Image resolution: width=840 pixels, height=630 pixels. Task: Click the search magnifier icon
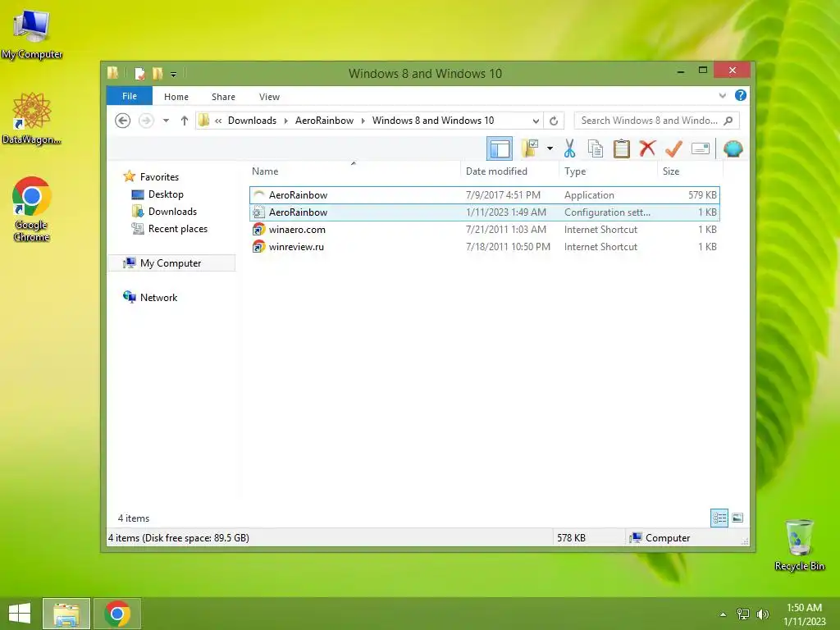coord(728,121)
